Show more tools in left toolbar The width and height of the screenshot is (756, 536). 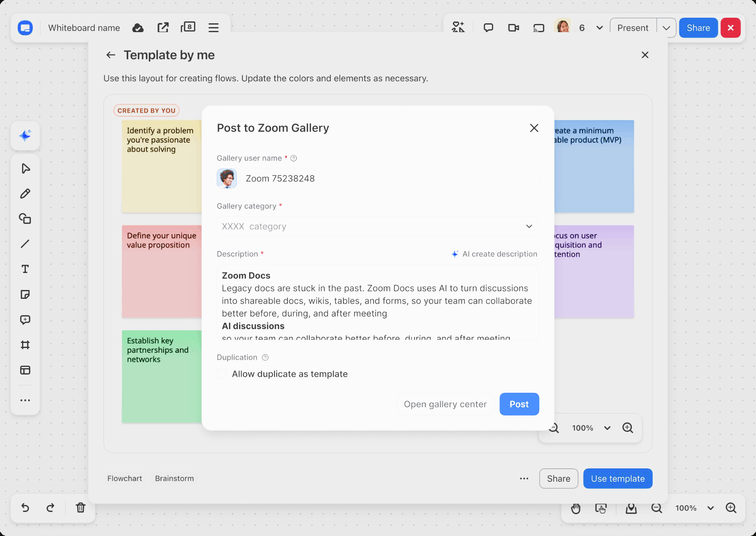25,400
